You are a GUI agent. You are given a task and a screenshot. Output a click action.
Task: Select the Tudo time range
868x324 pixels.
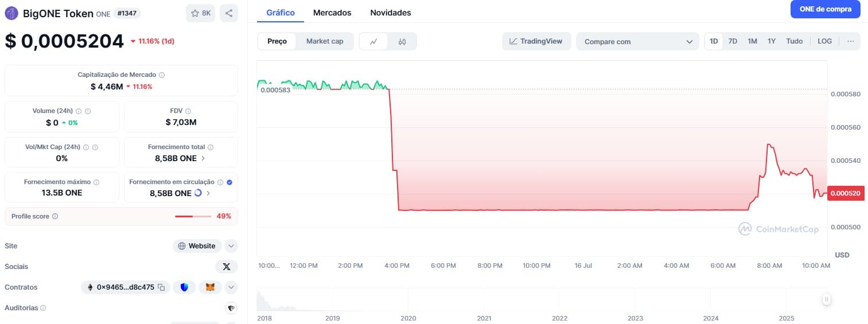pos(795,41)
